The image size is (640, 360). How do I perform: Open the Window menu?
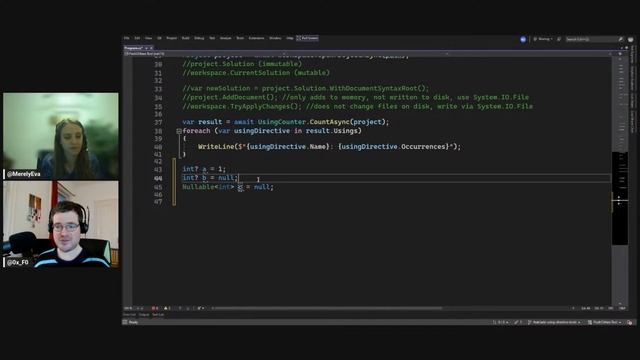[275, 38]
